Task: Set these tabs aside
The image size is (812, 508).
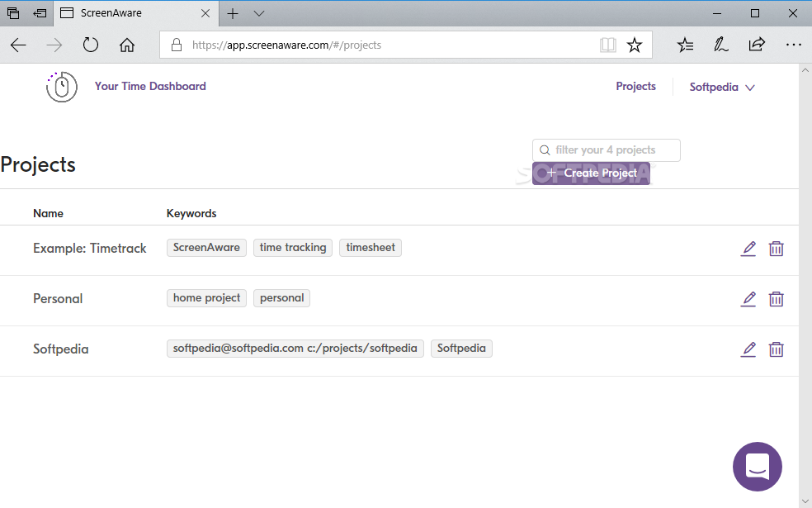Action: pos(40,13)
